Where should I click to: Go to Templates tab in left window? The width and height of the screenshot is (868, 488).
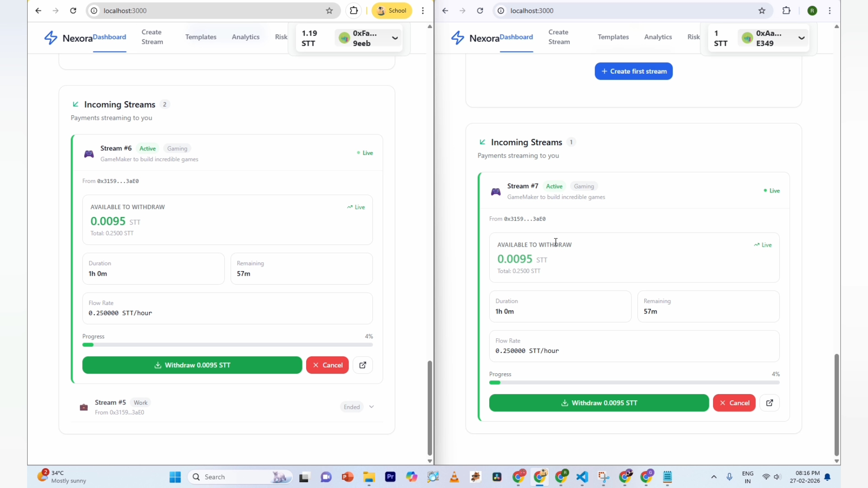pyautogui.click(x=201, y=37)
